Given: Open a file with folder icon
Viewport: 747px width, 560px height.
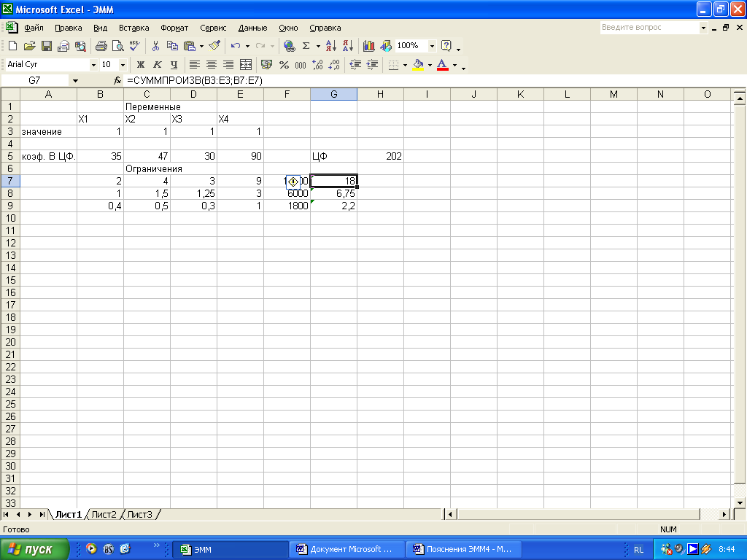Looking at the screenshot, I should 29,46.
